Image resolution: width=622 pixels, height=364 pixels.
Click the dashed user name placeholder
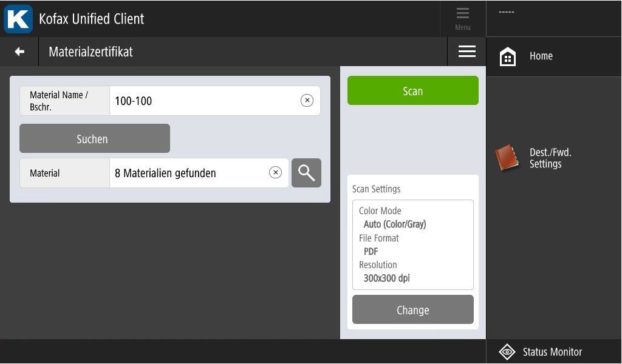click(x=507, y=12)
